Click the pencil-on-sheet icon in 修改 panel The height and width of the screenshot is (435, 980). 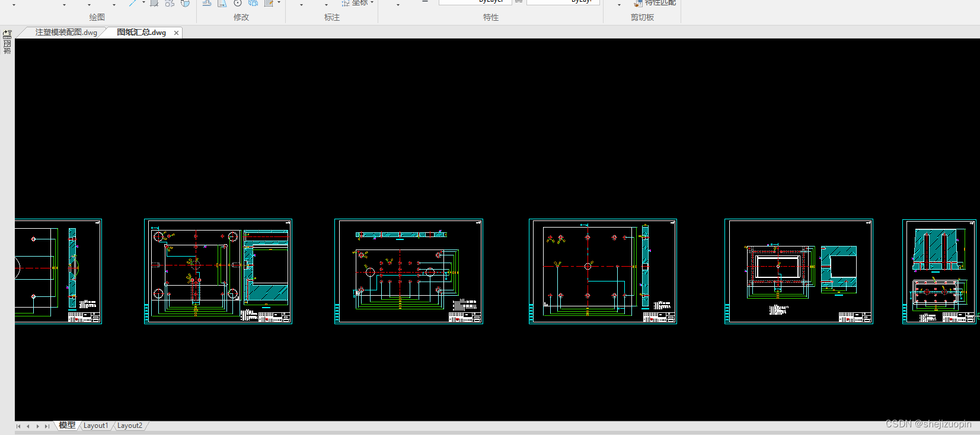269,3
